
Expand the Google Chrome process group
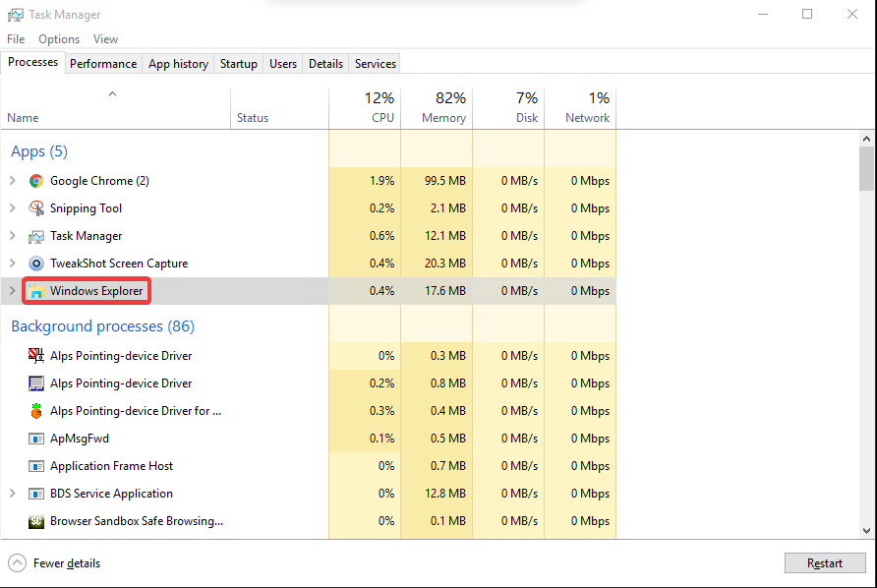point(12,181)
